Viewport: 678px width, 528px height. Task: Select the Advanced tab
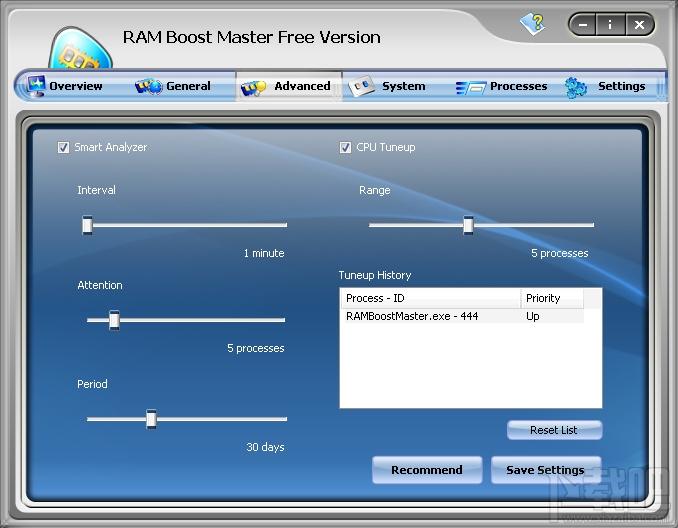[289, 86]
